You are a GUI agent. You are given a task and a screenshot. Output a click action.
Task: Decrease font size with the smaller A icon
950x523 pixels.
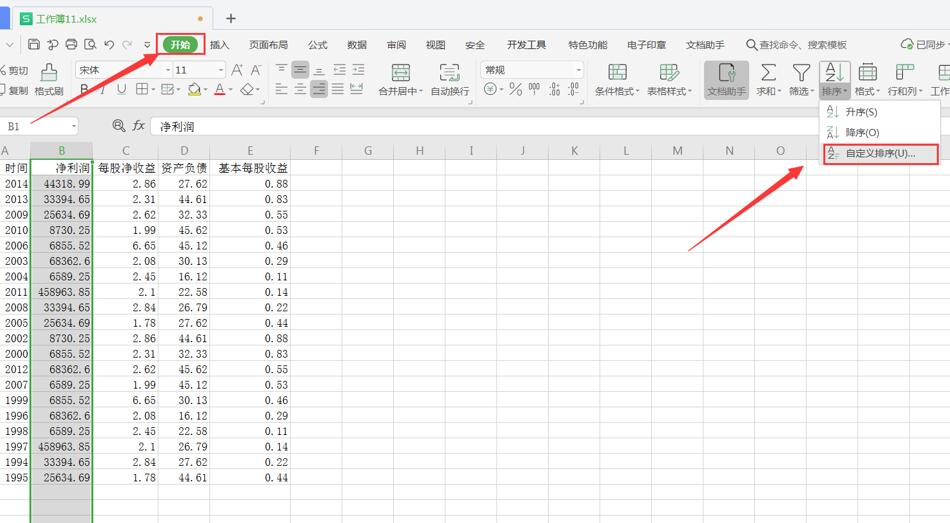click(x=256, y=70)
